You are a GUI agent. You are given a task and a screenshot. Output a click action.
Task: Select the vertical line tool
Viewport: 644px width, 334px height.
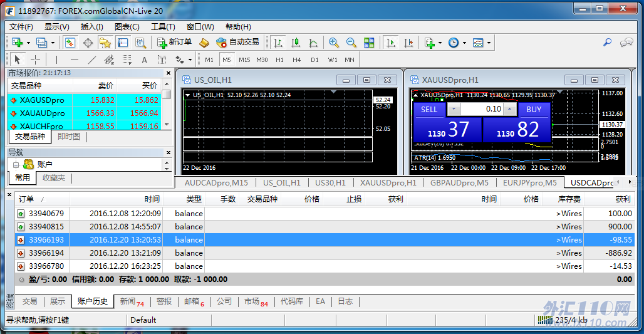(x=56, y=60)
